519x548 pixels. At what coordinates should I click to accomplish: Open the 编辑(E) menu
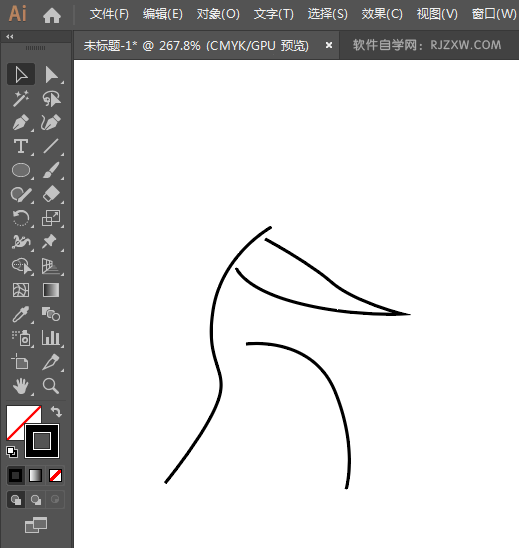coord(163,14)
